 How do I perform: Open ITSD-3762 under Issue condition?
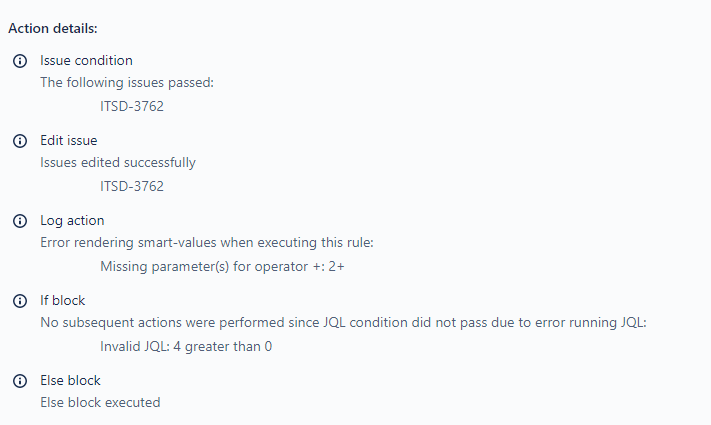132,106
